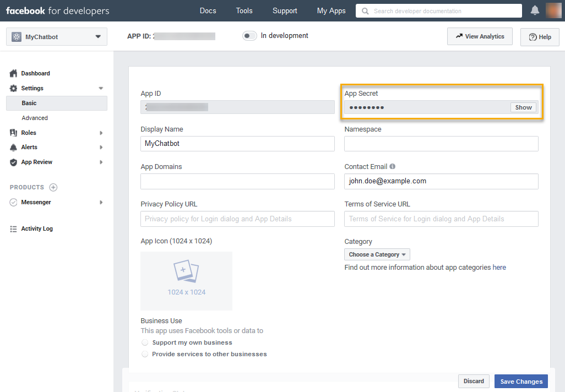This screenshot has height=392, width=565.
Task: Toggle the In development status switch
Action: pos(249,36)
